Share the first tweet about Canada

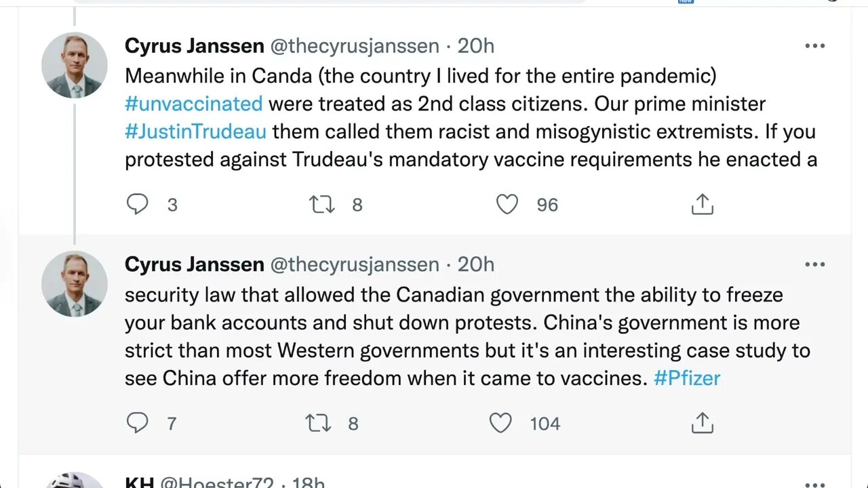(702, 204)
